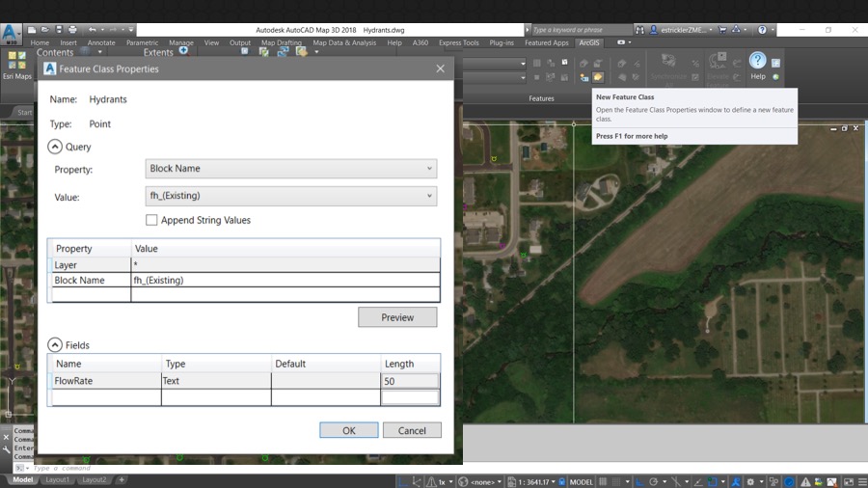Open the Home ribbon tab
Viewport: 868px width, 488px height.
point(40,42)
